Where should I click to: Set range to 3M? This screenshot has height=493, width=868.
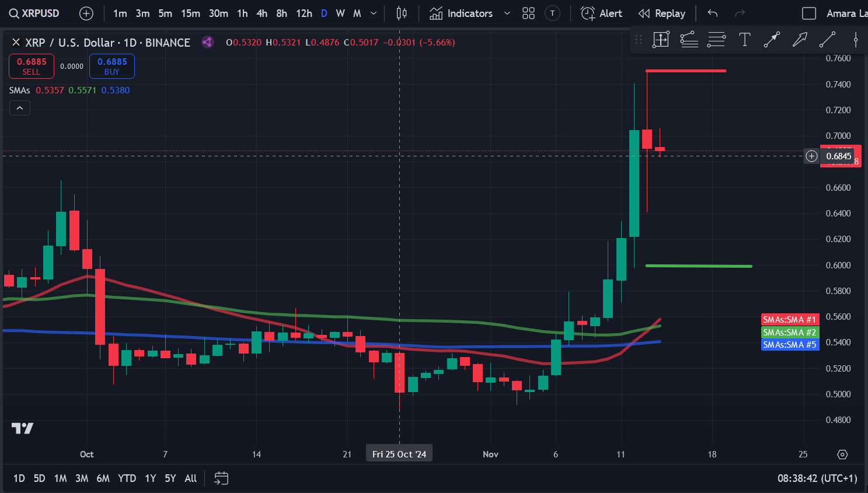[82, 478]
